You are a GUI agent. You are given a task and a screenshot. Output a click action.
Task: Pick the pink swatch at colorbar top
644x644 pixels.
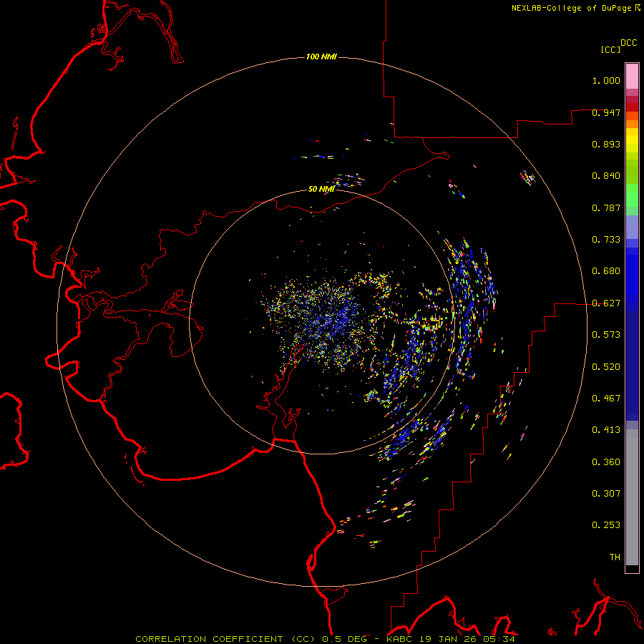pyautogui.click(x=632, y=77)
